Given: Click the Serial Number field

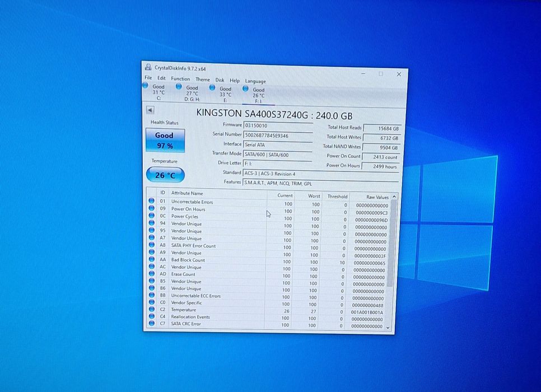Looking at the screenshot, I should [x=278, y=136].
